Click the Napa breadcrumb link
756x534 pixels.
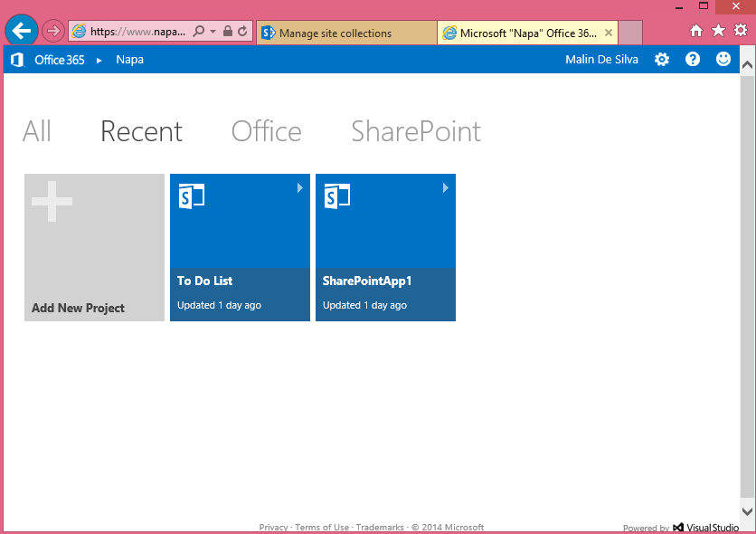129,60
